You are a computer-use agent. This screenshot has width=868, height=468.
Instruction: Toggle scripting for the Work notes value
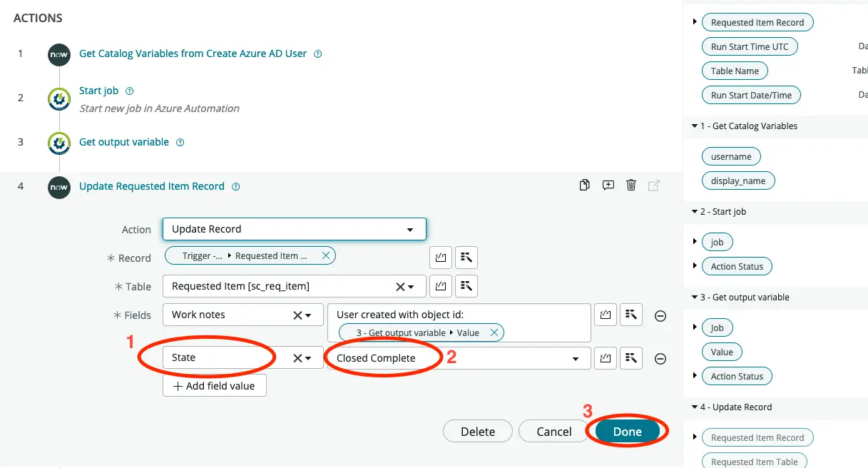[606, 315]
